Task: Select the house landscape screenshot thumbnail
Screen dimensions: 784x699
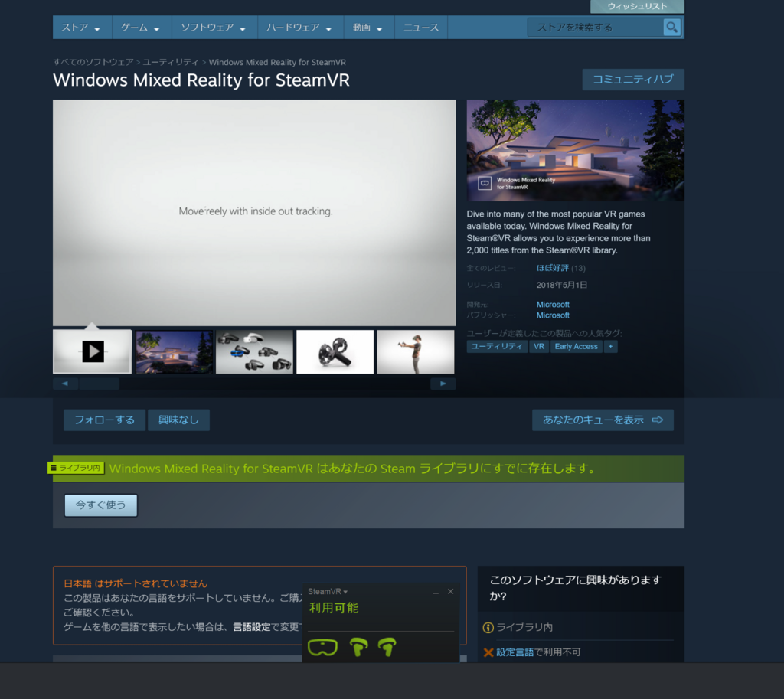Action: (174, 351)
